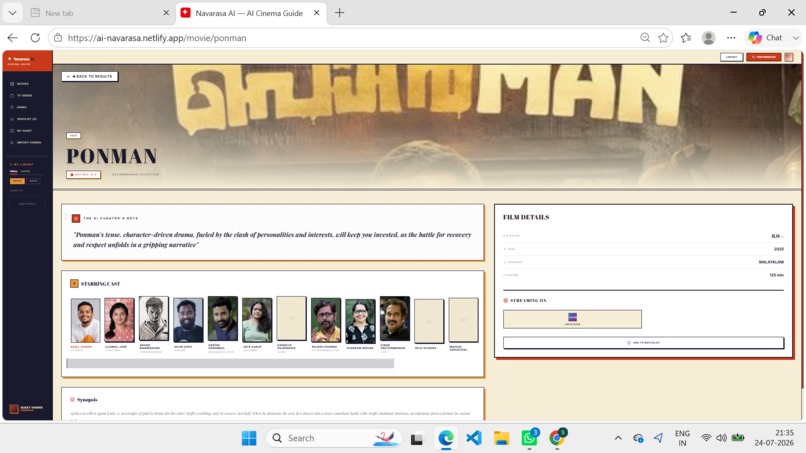Open Reju Sivadas placeholder cast card

pyautogui.click(x=429, y=321)
